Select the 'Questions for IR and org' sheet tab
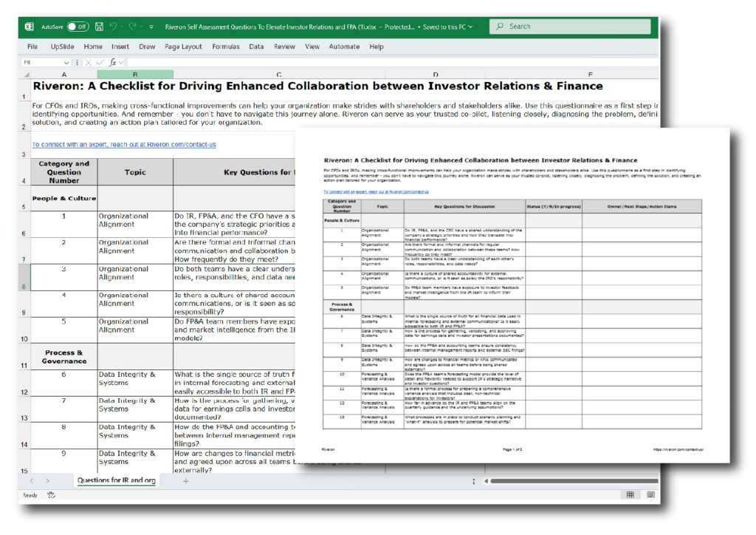The image size is (756, 535). [x=116, y=480]
